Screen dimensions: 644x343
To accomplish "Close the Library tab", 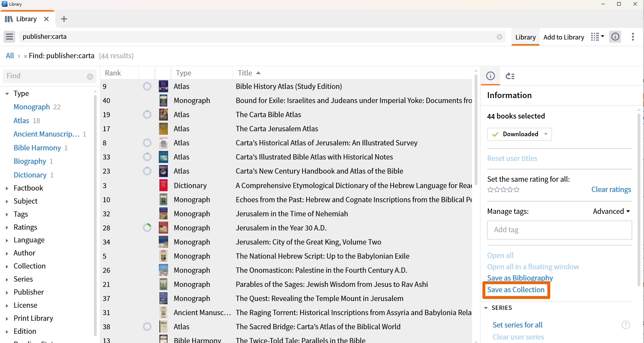I will pos(46,19).
